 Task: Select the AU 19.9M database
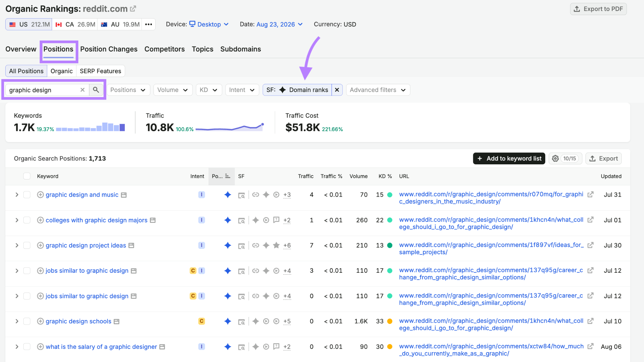(120, 25)
